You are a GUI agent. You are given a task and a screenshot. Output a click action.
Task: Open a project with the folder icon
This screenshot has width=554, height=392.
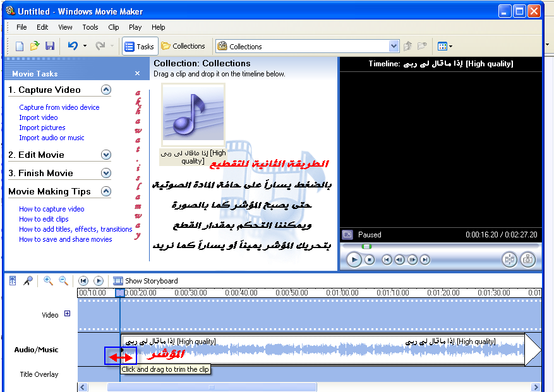35,46
